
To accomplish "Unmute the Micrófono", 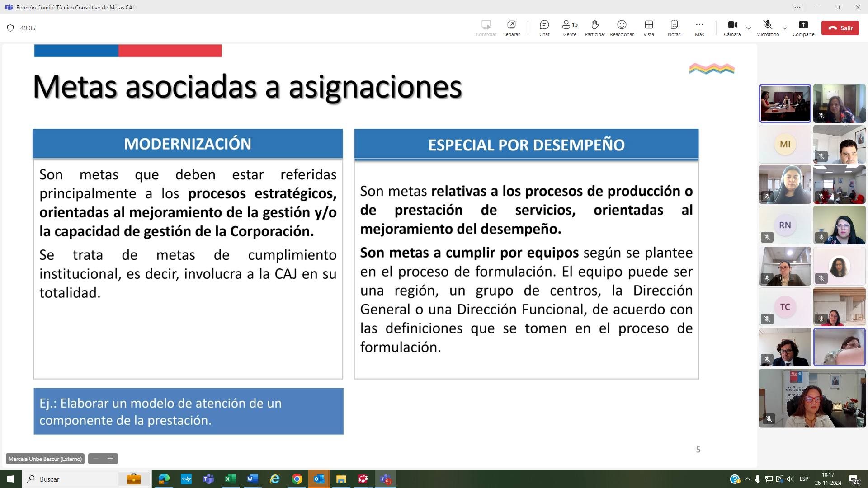I will coord(767,25).
